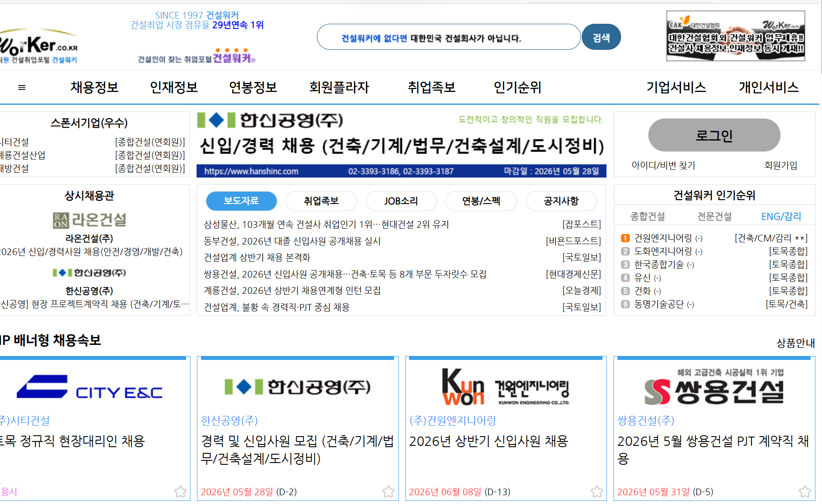Open the small 한신공영(주) logo in 상시채용관

coord(89,273)
